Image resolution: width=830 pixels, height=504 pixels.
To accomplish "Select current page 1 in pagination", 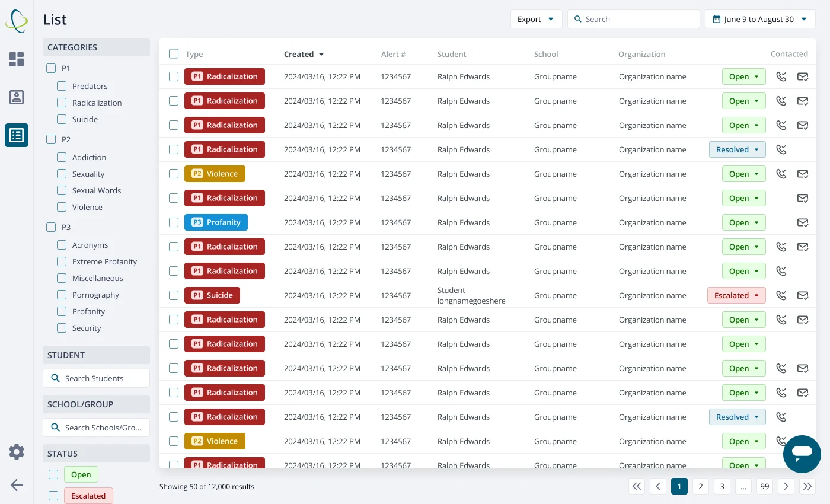I will coord(679,486).
